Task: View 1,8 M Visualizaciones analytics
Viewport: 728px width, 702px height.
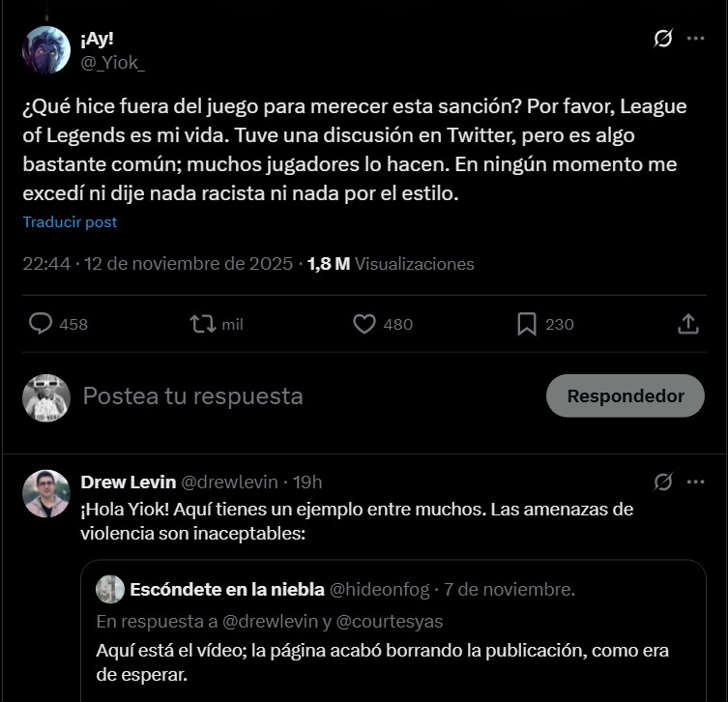Action: (391, 263)
